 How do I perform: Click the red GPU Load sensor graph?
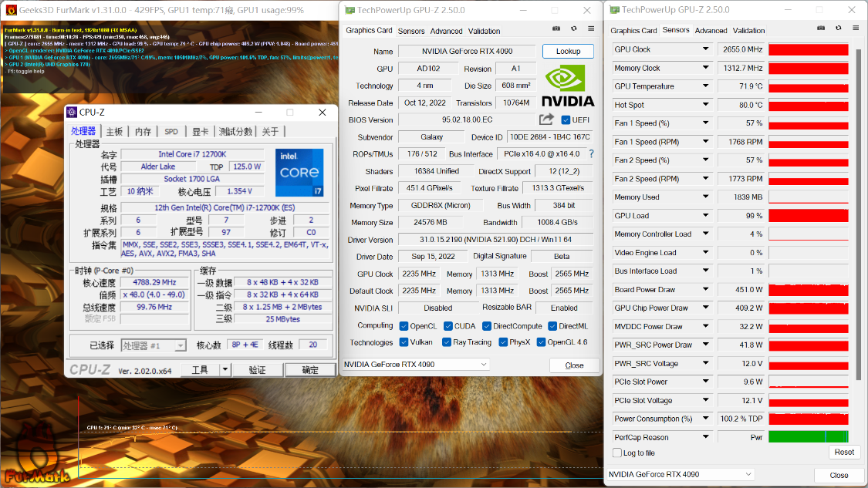pyautogui.click(x=808, y=216)
